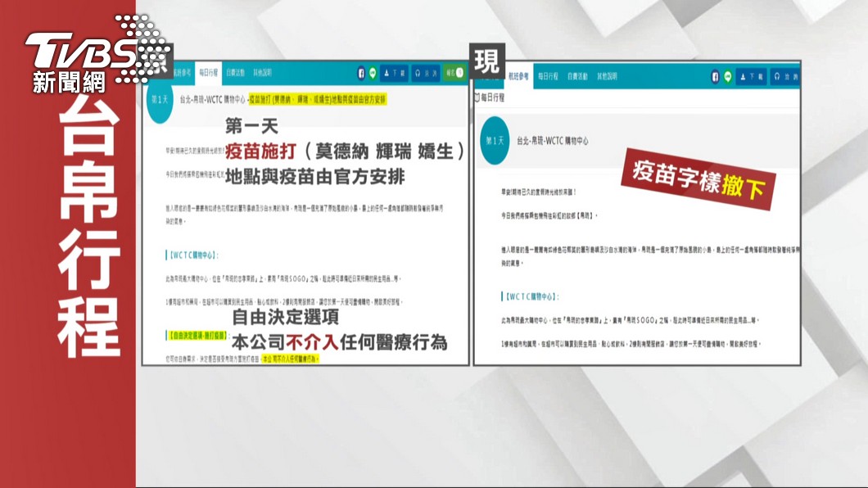The height and width of the screenshot is (488, 868).
Task: Click the 【WCTC購物中心】 heading in left page
Action: tap(192, 255)
